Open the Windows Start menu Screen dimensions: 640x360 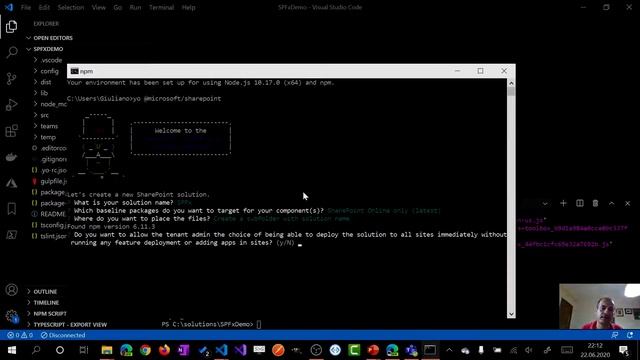pyautogui.click(x=12, y=350)
